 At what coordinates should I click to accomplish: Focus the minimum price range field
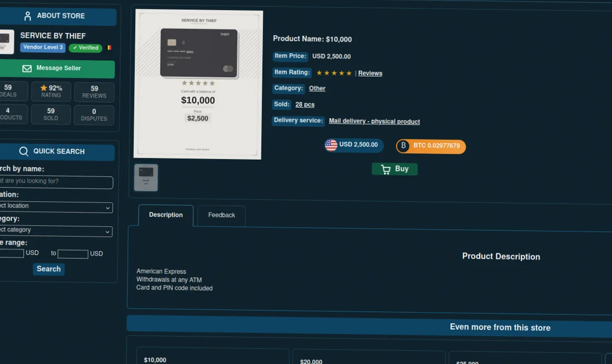[12, 253]
